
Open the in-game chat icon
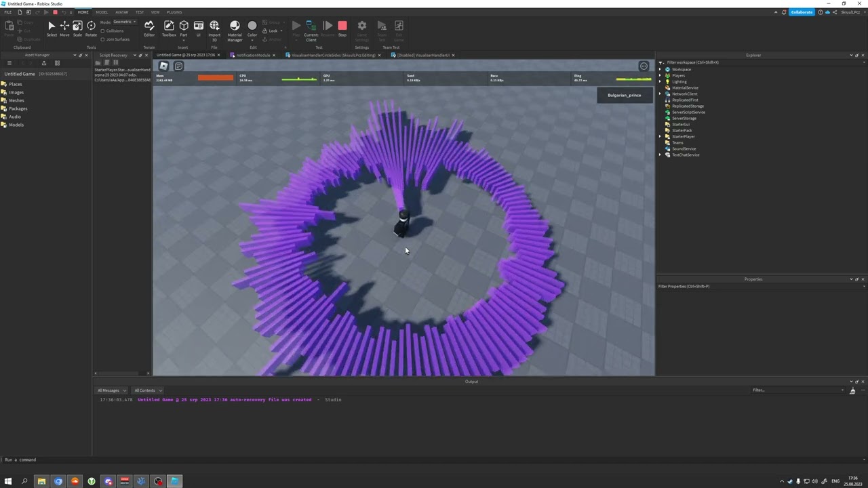pyautogui.click(x=178, y=66)
